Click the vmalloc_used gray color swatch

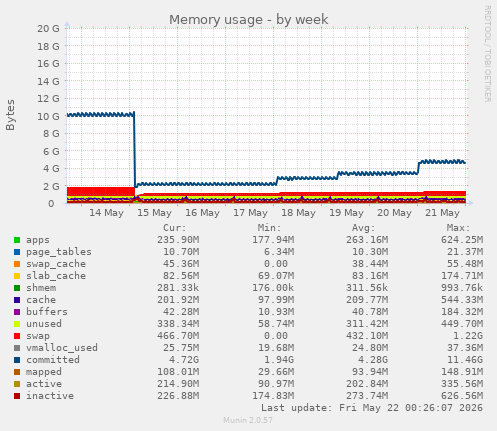17,348
